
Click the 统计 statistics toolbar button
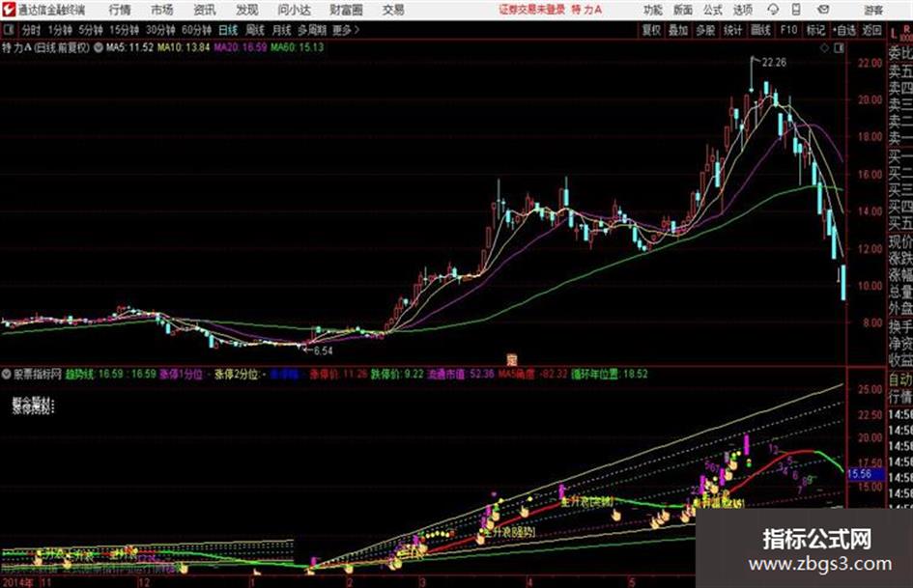(732, 30)
